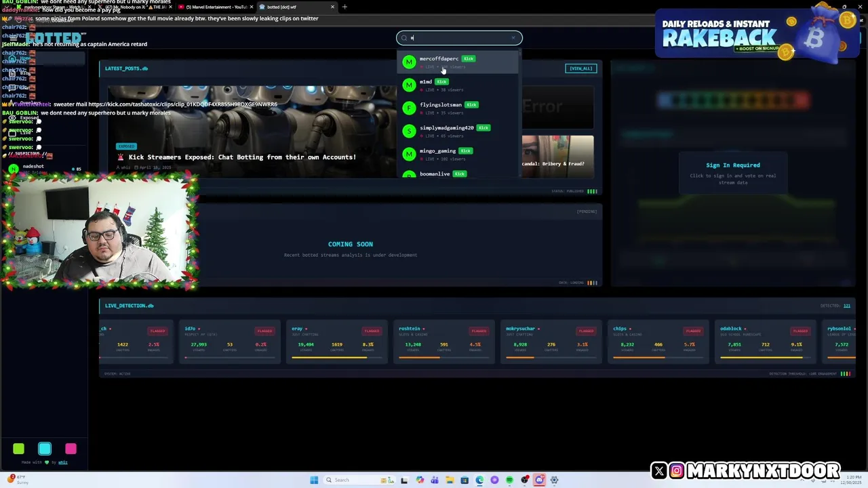Open the mokrysuchar flagged stream card
The image size is (868, 488).
click(551, 342)
